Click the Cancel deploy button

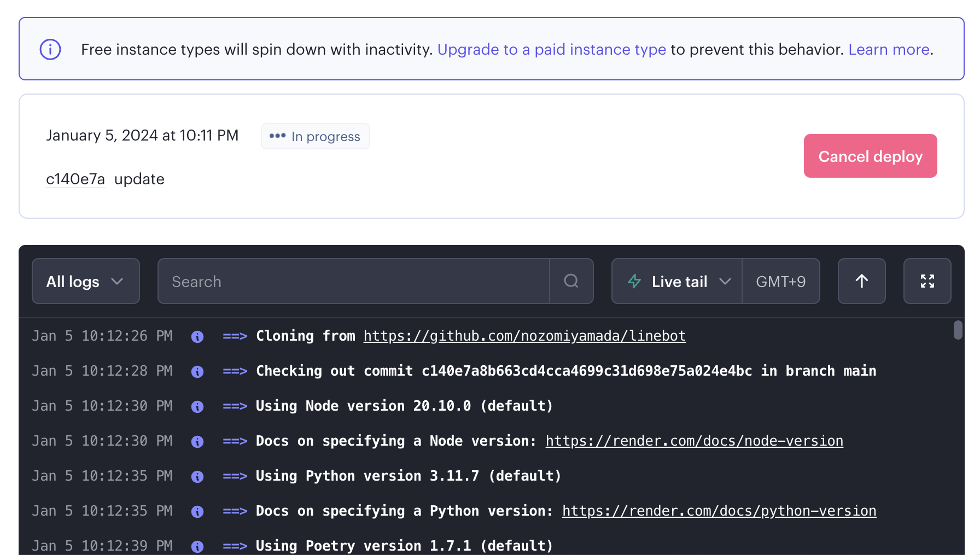[870, 156]
